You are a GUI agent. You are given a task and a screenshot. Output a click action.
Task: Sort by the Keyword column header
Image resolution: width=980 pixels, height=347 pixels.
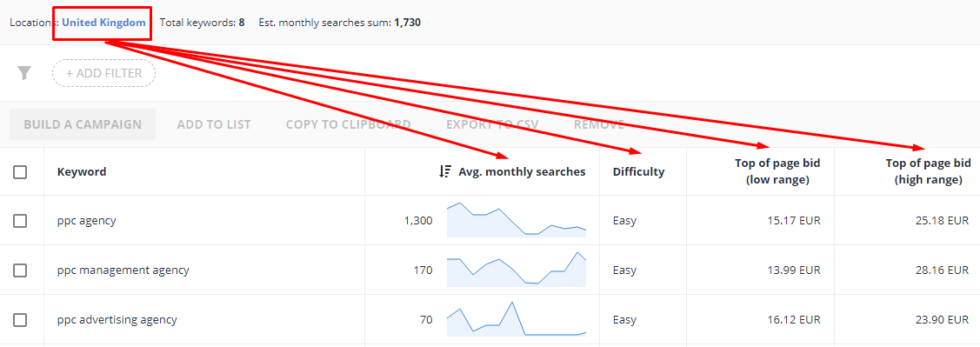[82, 171]
